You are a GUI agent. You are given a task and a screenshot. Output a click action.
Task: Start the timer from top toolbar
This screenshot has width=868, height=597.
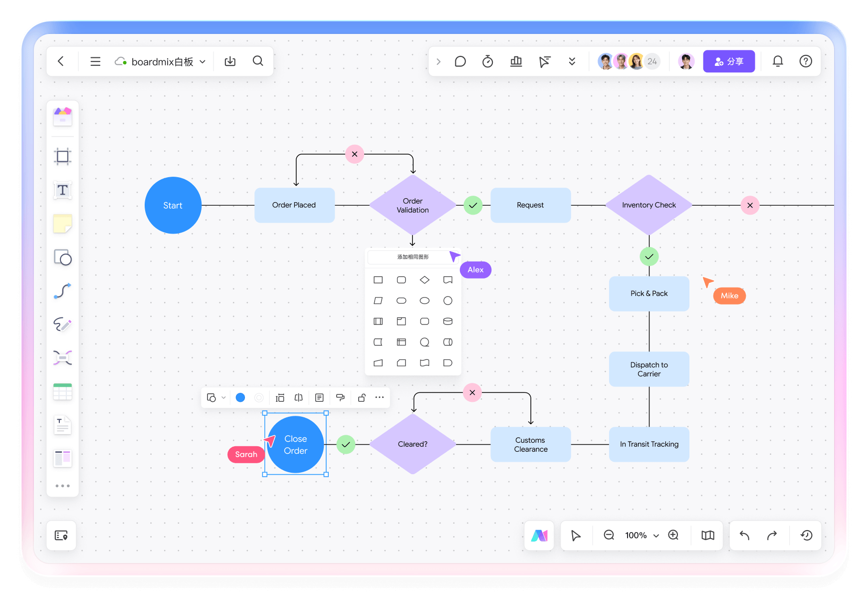coord(487,61)
